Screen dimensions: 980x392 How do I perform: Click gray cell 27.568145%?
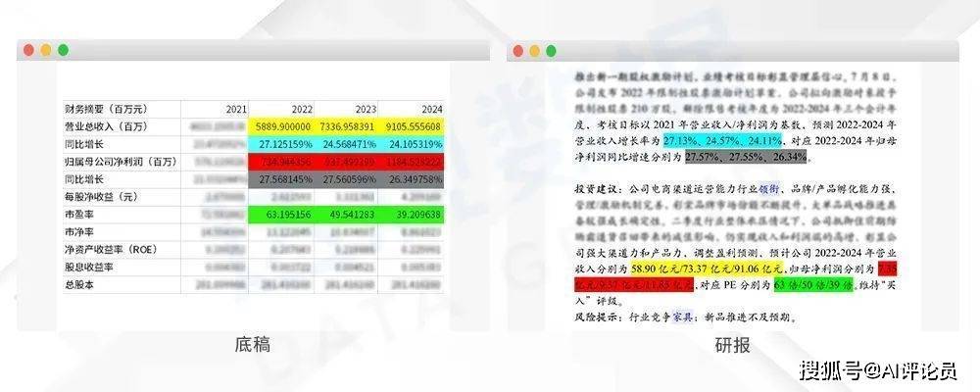[x=281, y=179]
